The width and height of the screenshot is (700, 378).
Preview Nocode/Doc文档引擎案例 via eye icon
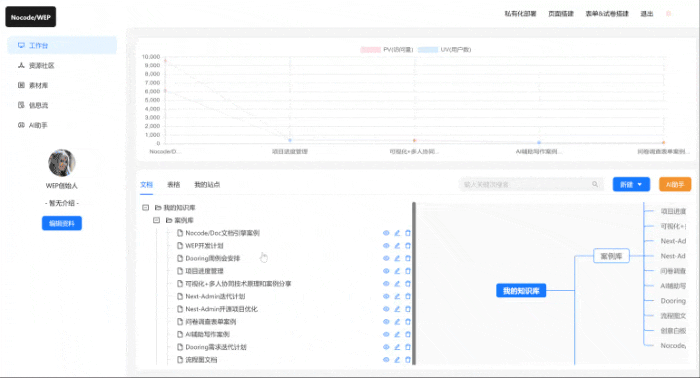click(386, 233)
